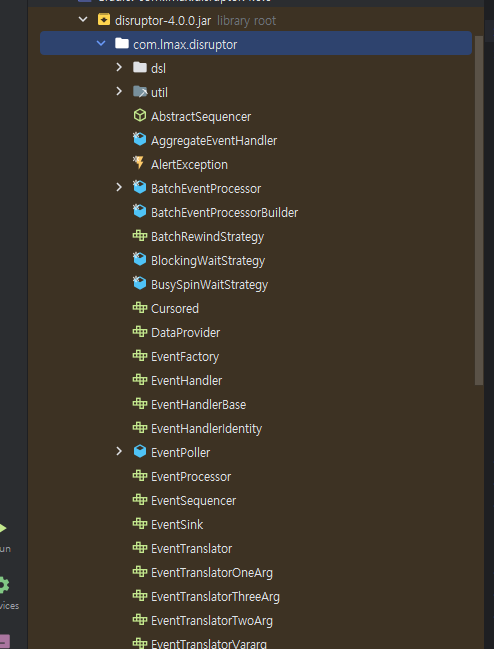Click the BatchEventProcessorBuilder class icon
This screenshot has height=649, width=494.
(x=139, y=211)
